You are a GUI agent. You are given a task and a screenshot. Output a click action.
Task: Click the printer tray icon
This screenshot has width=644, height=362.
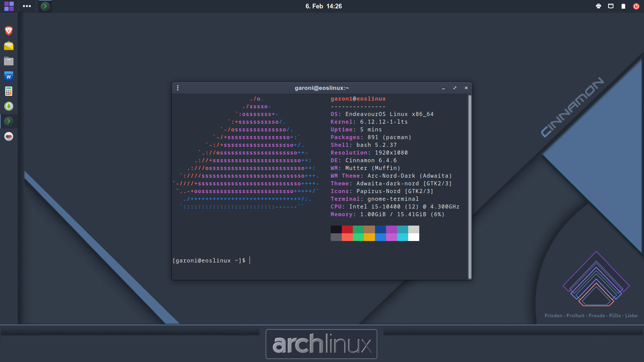[x=598, y=6]
